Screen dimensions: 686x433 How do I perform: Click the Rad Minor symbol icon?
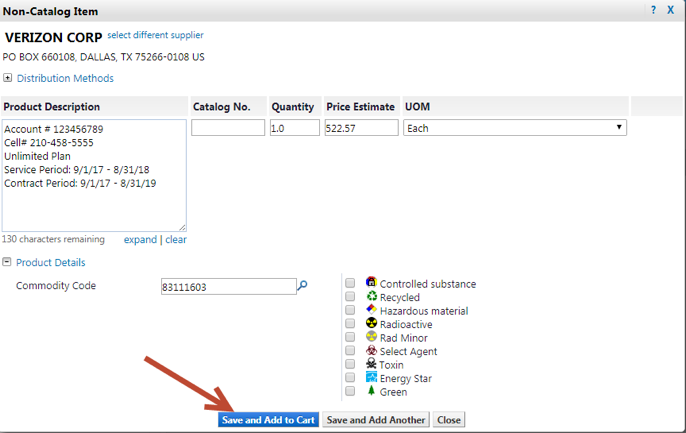(x=371, y=337)
